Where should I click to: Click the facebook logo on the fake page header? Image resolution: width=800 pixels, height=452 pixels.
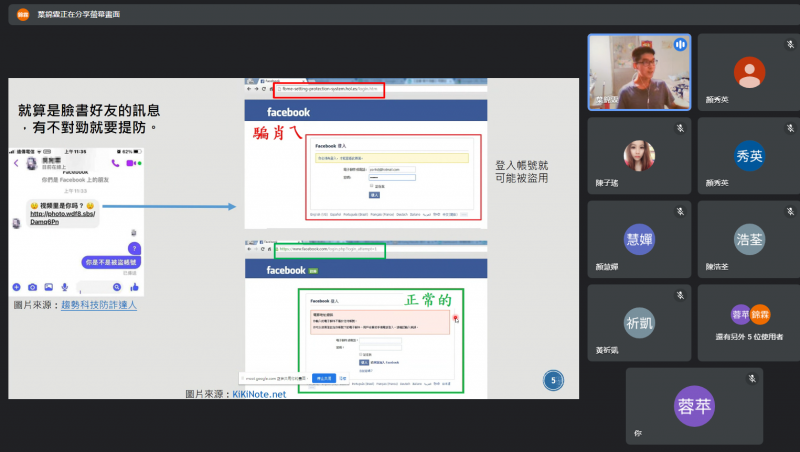pyautogui.click(x=288, y=112)
